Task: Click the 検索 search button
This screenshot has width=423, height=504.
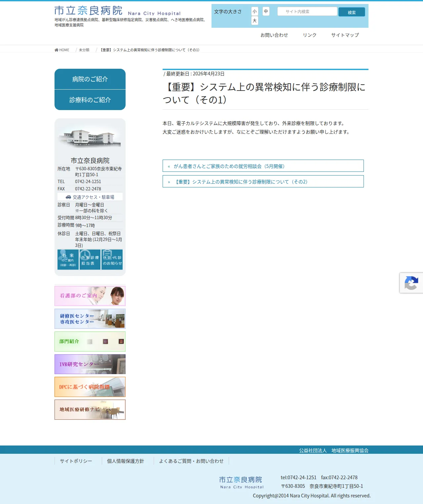Action: point(352,12)
